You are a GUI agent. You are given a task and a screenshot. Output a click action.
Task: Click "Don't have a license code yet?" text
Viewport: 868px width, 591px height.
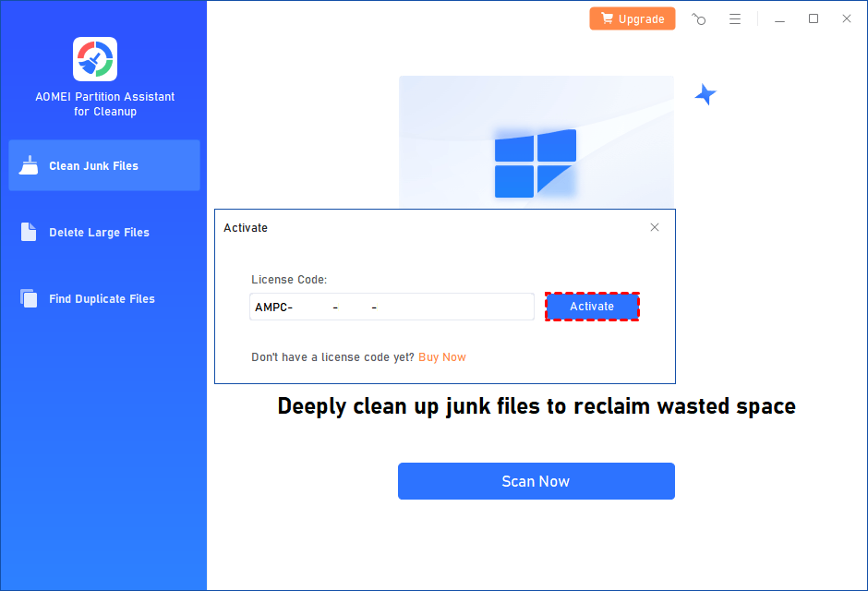[x=332, y=357]
